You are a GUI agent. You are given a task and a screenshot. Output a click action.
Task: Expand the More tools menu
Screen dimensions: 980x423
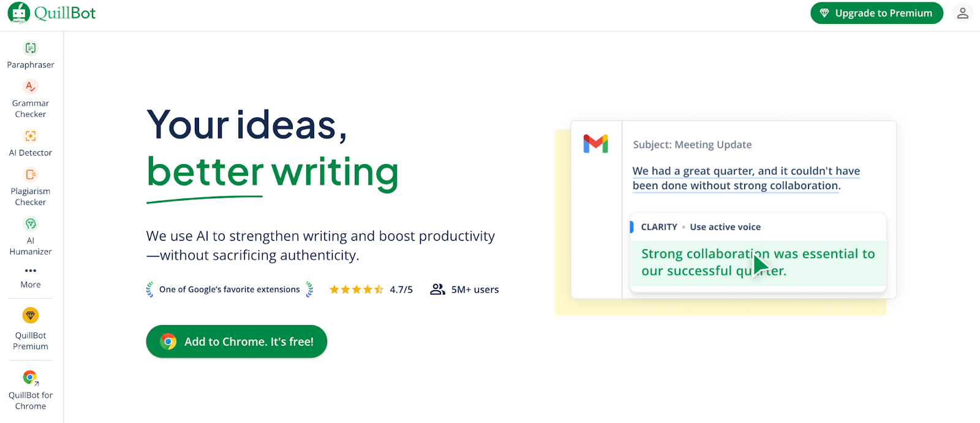pyautogui.click(x=31, y=276)
